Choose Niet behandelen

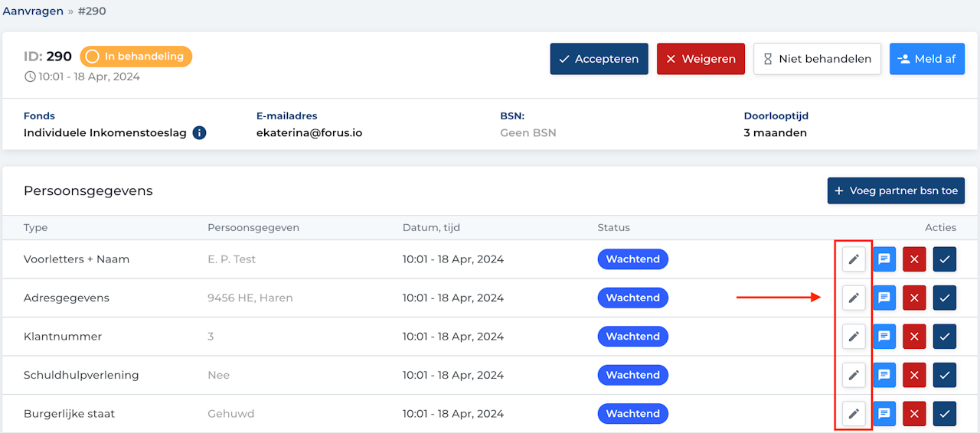[817, 59]
